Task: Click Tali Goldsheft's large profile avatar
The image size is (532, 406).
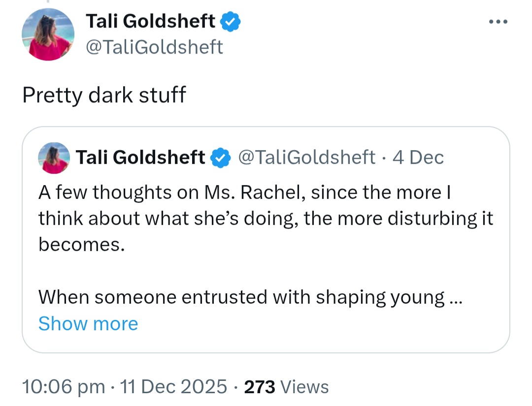Action: click(48, 34)
